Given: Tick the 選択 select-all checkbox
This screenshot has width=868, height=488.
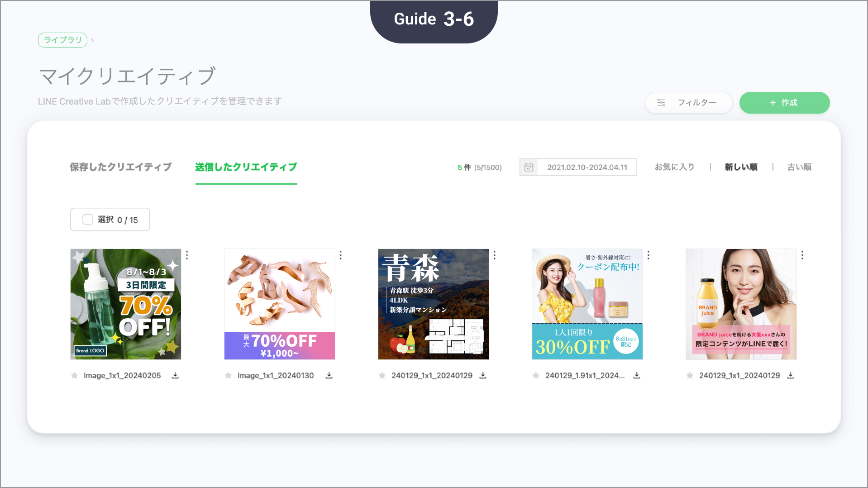Looking at the screenshot, I should click(x=88, y=220).
